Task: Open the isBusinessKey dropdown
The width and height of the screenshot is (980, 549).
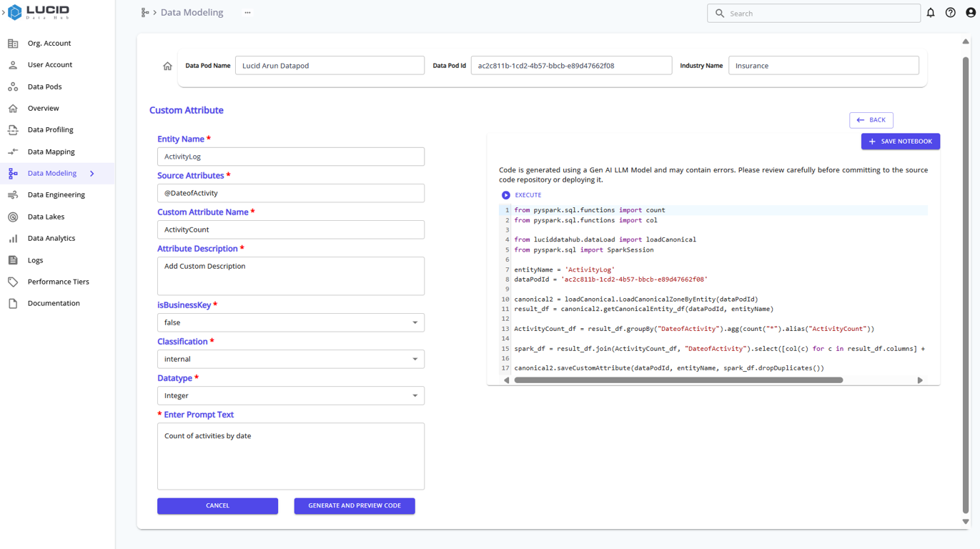Action: click(291, 322)
